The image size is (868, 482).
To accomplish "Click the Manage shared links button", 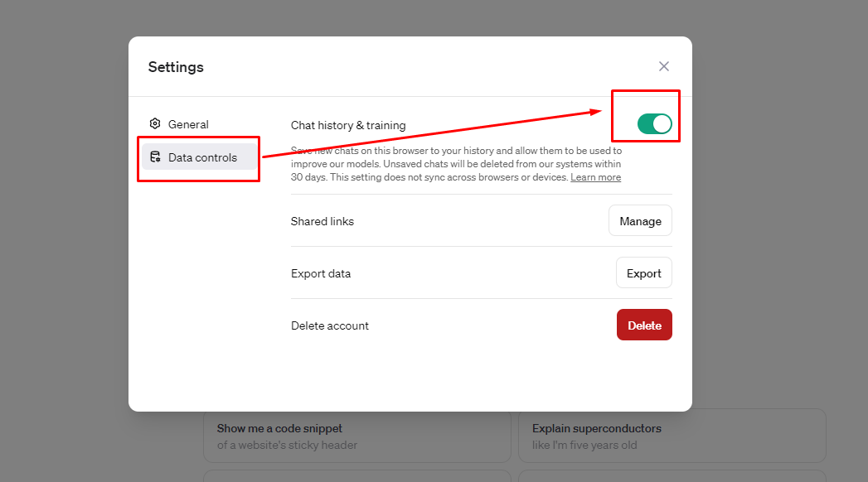I will [x=640, y=221].
